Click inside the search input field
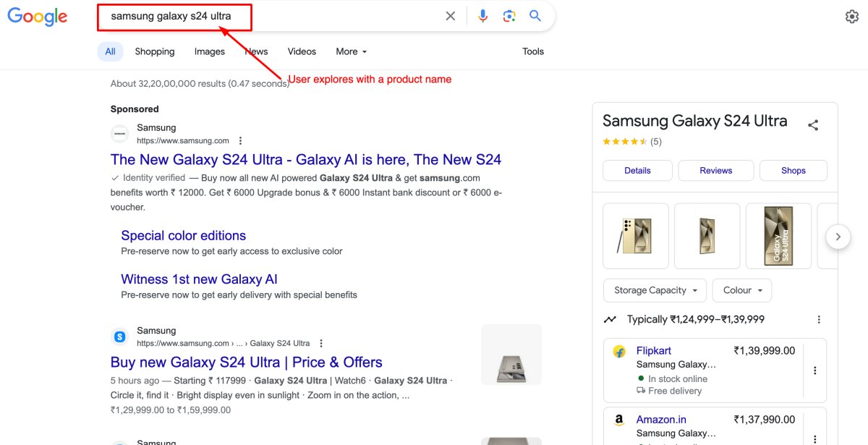 pos(325,16)
